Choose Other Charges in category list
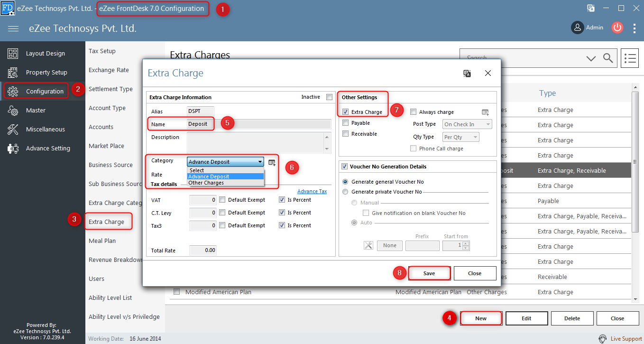Viewport: 644px width, 344px height. (225, 183)
